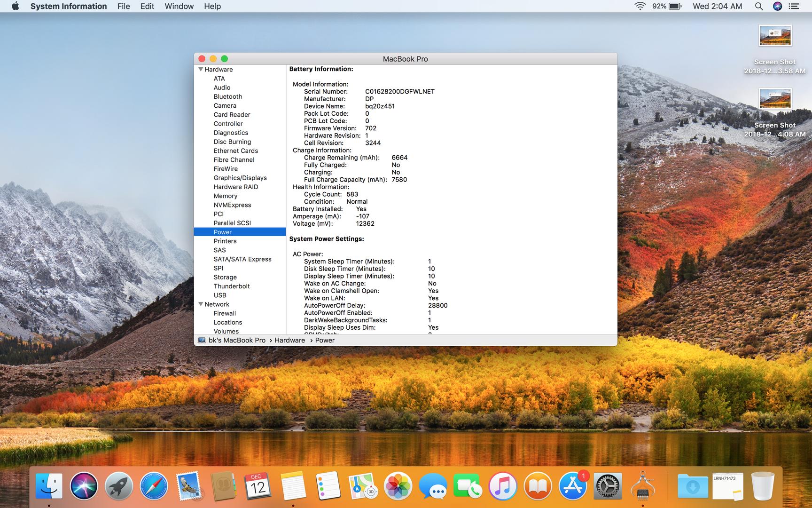Select USB in sidebar
Screen dimensions: 812x508
tap(219, 295)
